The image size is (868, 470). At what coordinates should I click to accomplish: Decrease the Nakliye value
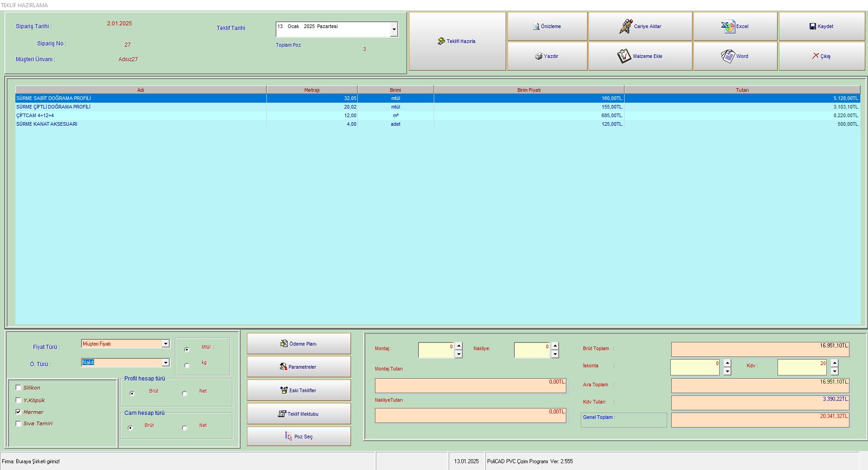coord(555,354)
